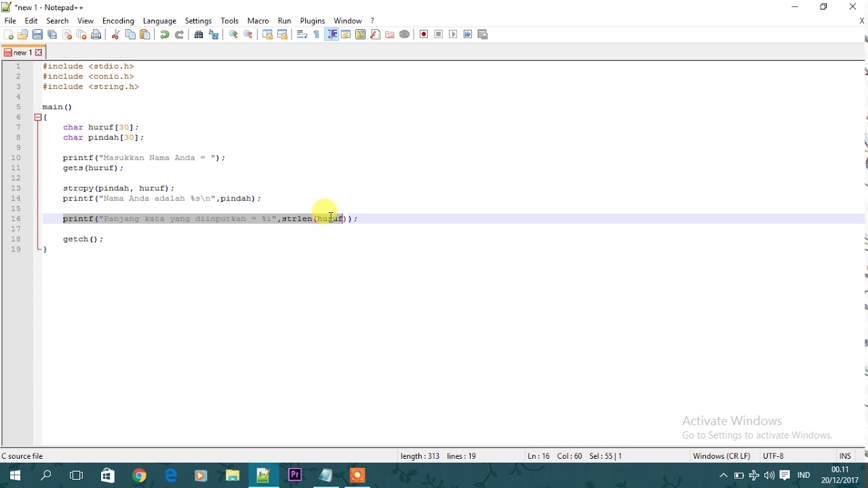Open the Run menu
This screenshot has height=488, width=868.
coord(285,21)
